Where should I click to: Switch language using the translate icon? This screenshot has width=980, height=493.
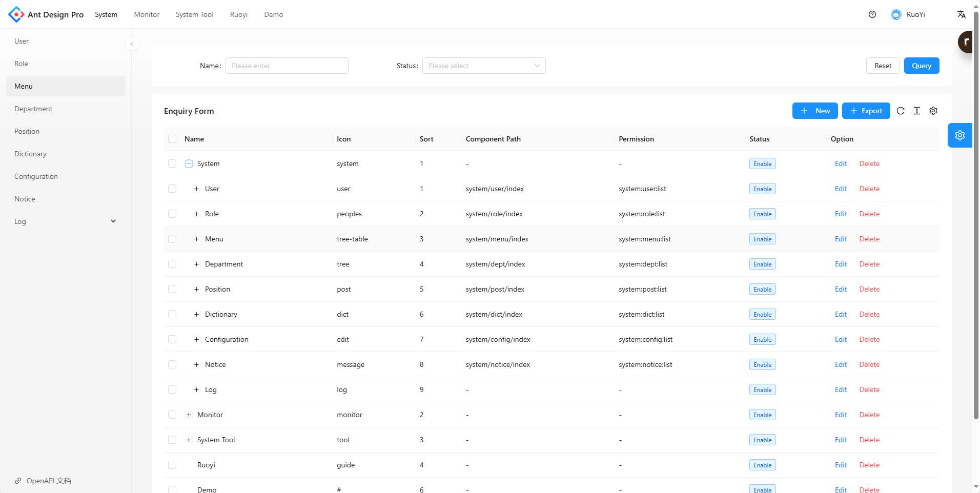962,14
